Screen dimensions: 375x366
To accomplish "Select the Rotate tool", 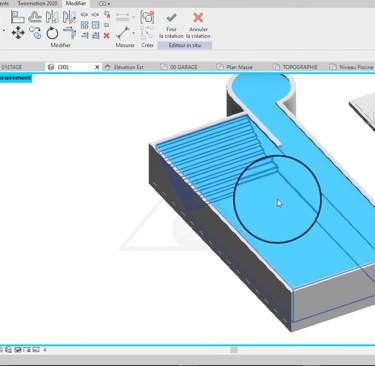I will point(52,33).
